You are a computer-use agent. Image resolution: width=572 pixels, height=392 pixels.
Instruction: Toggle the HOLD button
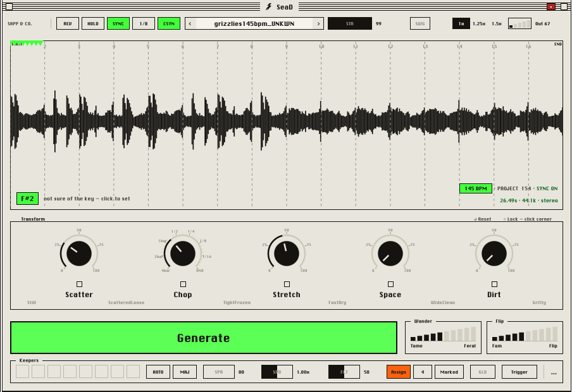point(92,23)
